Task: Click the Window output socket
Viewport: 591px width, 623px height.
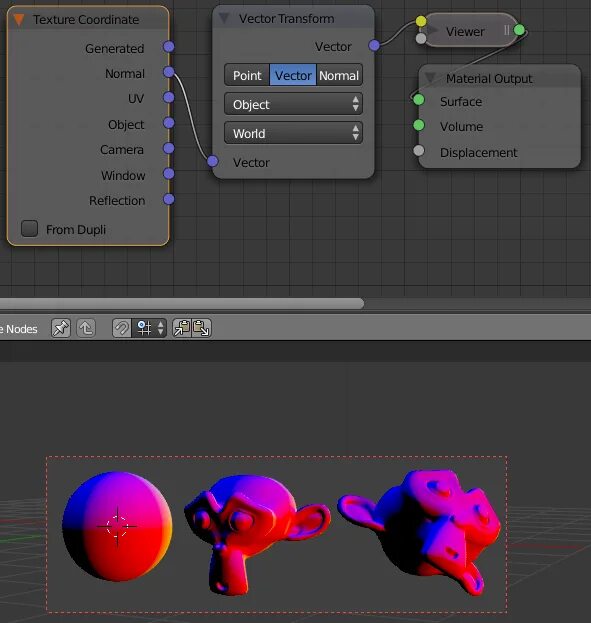Action: (x=169, y=174)
